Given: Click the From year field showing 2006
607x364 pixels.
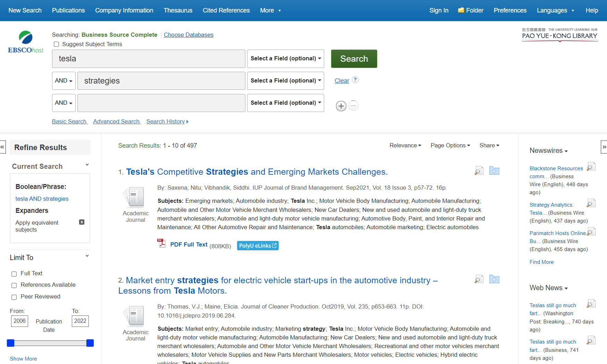Looking at the screenshot, I should coord(19,321).
